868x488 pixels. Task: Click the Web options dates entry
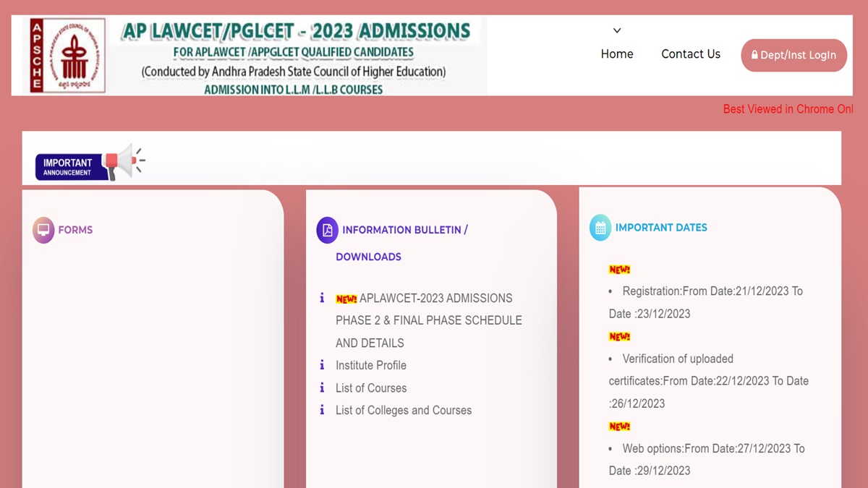[x=707, y=459]
